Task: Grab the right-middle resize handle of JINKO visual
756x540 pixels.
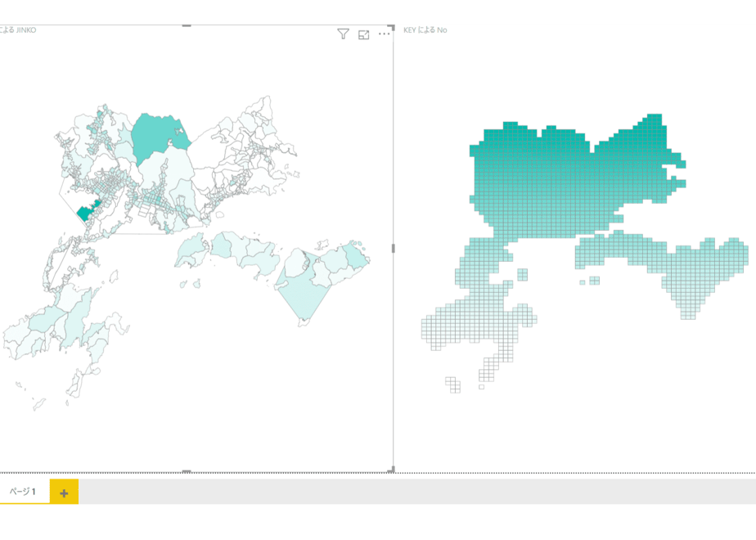Action: [393, 248]
